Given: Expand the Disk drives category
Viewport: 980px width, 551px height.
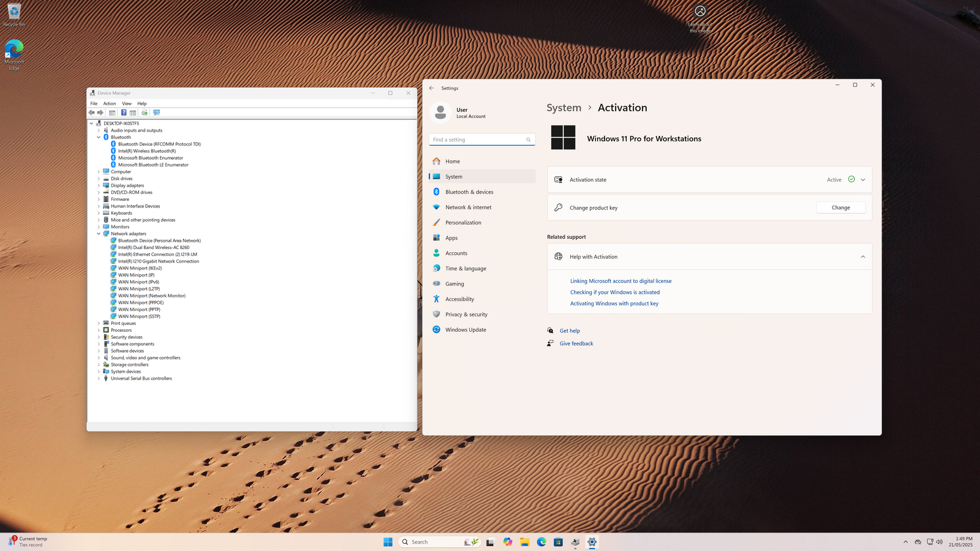Looking at the screenshot, I should pos(99,179).
